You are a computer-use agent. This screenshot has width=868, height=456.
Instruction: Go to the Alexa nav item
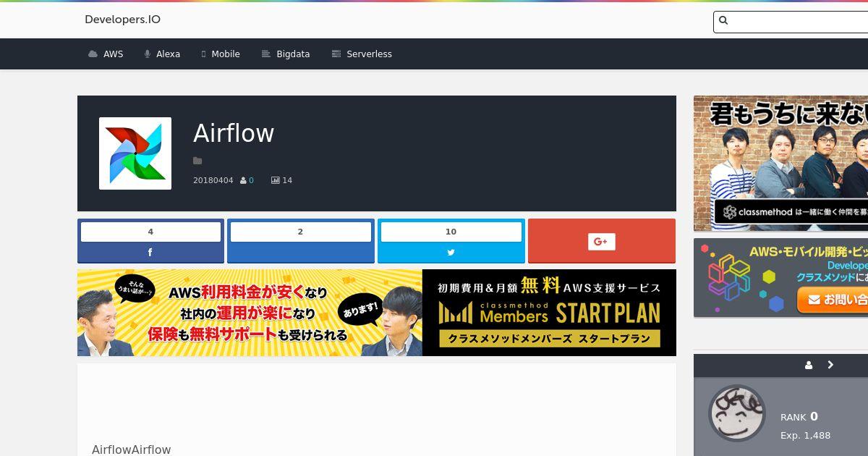(x=162, y=54)
